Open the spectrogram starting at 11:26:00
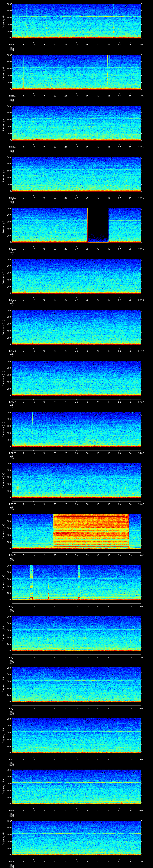153x868 pixels. [76, 634]
